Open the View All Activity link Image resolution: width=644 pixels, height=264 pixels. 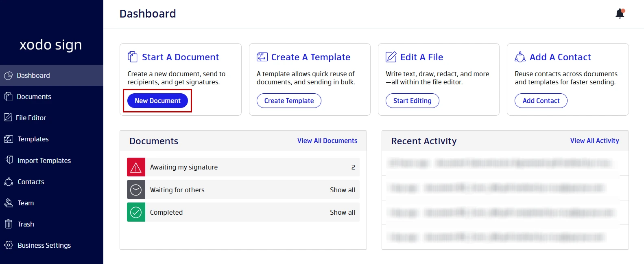594,141
